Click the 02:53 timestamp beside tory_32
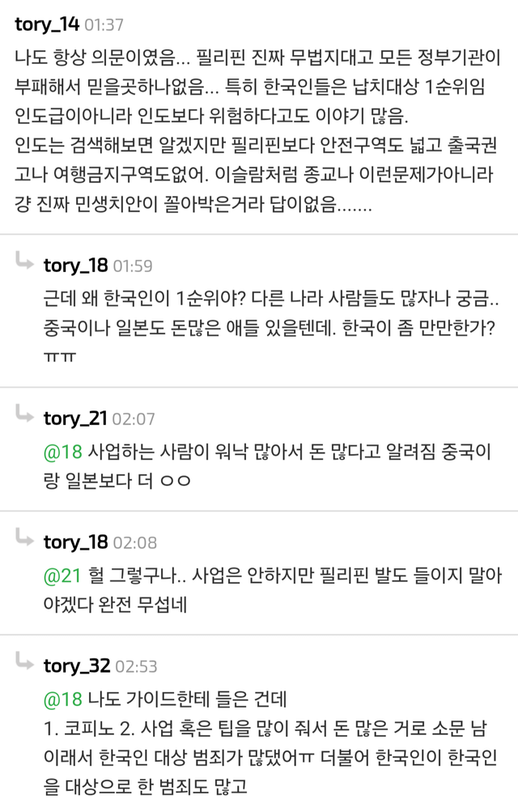This screenshot has width=518, height=812. pos(136,667)
